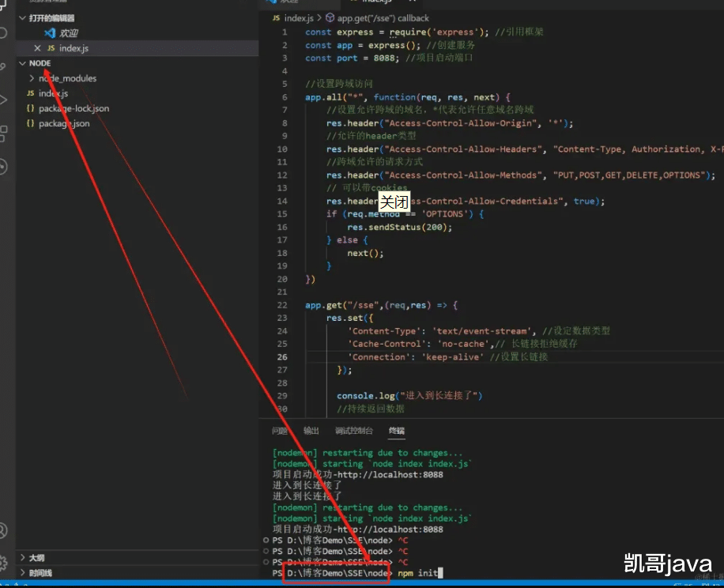Open the Accounts icon in the activity bar
The height and width of the screenshot is (588, 724).
click(3, 530)
